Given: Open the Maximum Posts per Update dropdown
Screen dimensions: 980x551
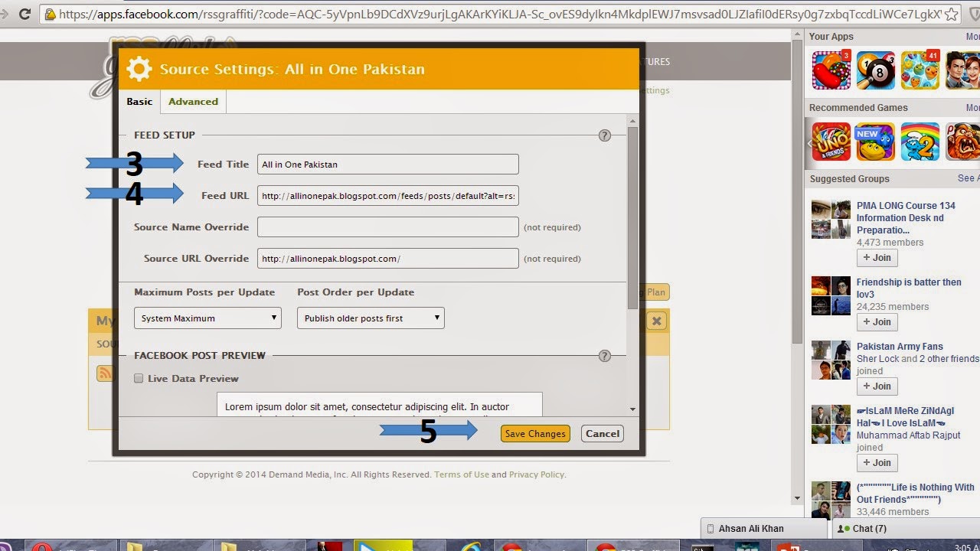Looking at the screenshot, I should (207, 318).
